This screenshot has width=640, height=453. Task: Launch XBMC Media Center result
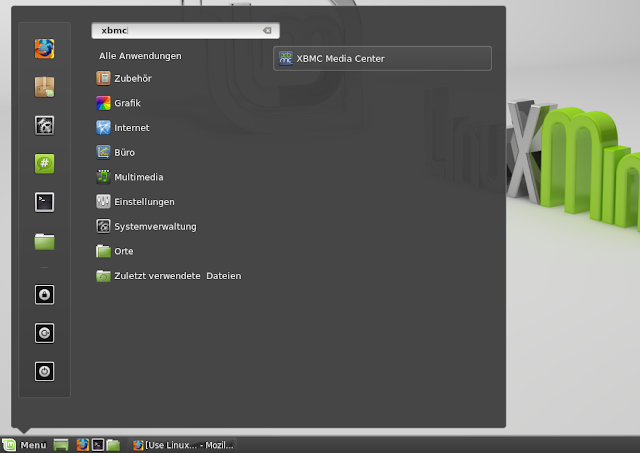tap(382, 58)
